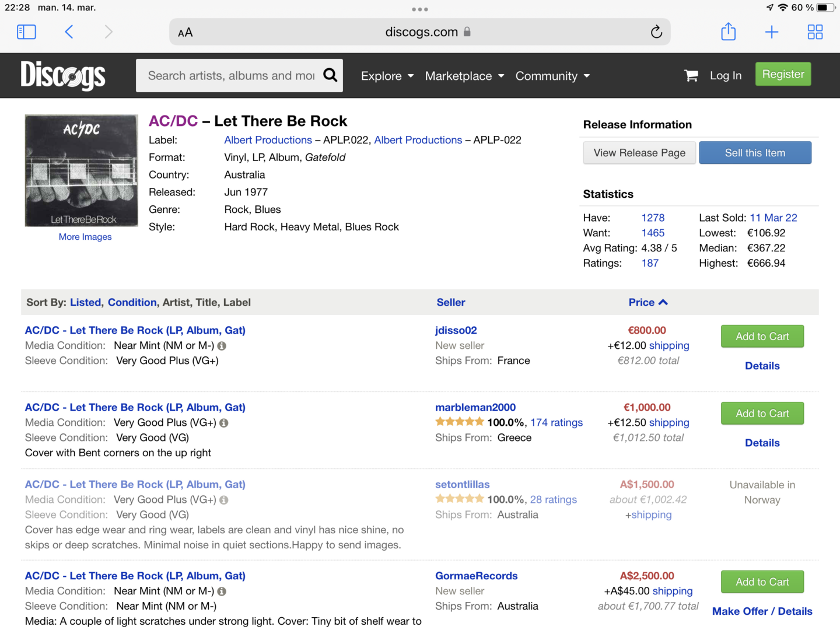This screenshot has height=630, width=840.
Task: View setontlillas's 28 ratings
Action: pos(554,499)
